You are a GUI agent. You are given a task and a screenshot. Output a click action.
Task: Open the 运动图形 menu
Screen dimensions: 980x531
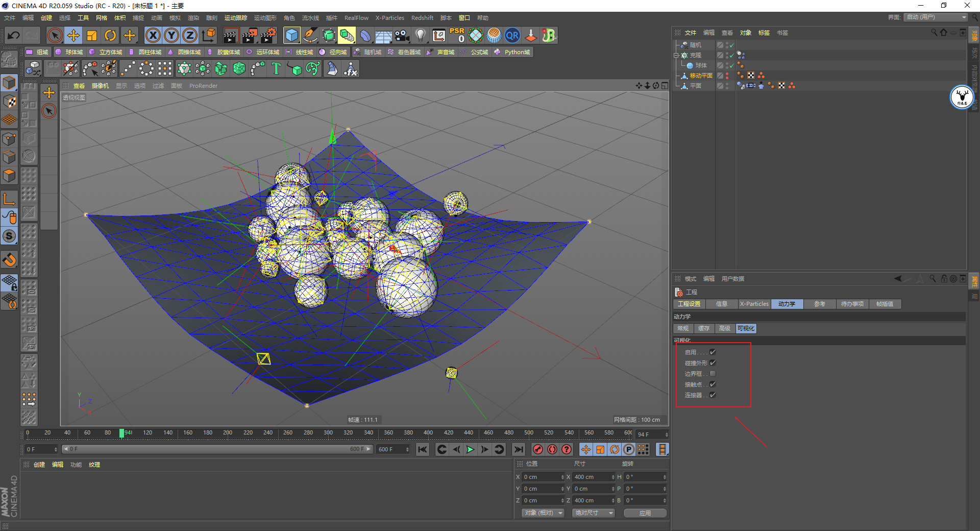265,18
